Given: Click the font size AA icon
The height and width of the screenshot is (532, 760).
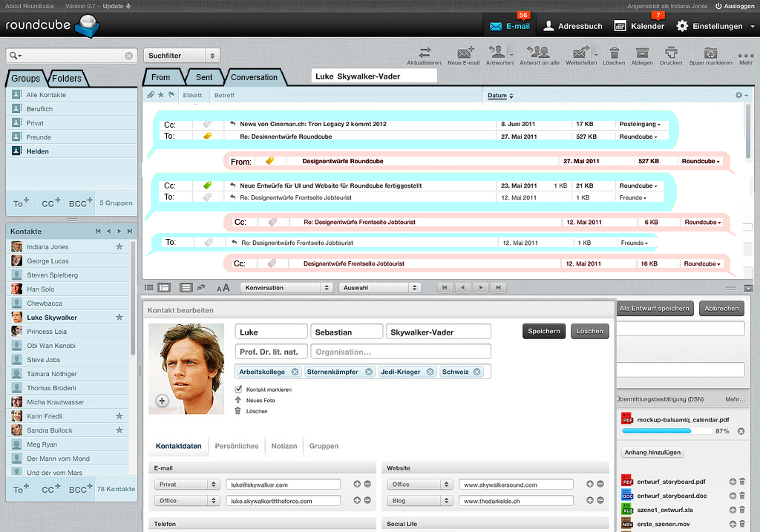Looking at the screenshot, I should [x=223, y=289].
